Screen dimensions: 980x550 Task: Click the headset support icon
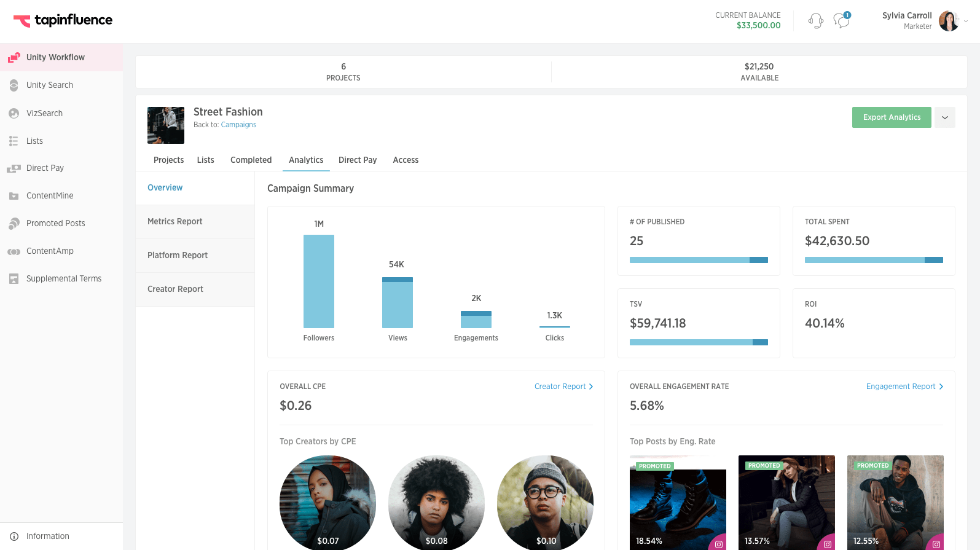point(815,21)
